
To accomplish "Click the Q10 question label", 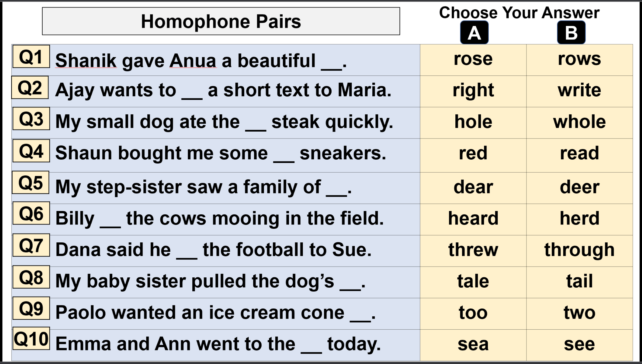I will click(x=31, y=339).
